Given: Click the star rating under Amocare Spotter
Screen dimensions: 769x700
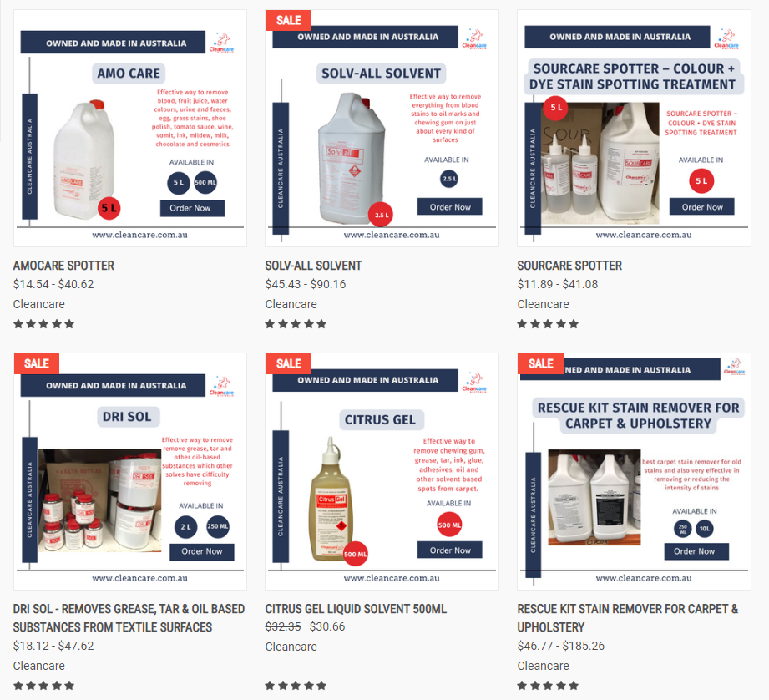Looking at the screenshot, I should coord(43,324).
